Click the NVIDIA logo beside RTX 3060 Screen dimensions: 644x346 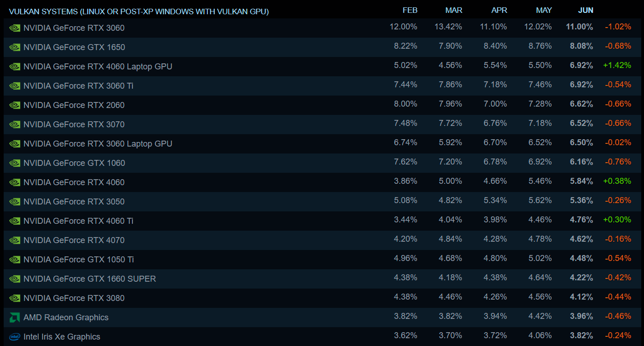(x=15, y=28)
